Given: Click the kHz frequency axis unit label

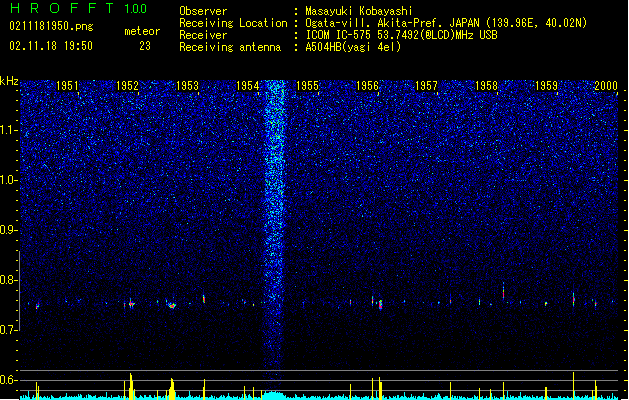Looking at the screenshot, I should [9, 81].
